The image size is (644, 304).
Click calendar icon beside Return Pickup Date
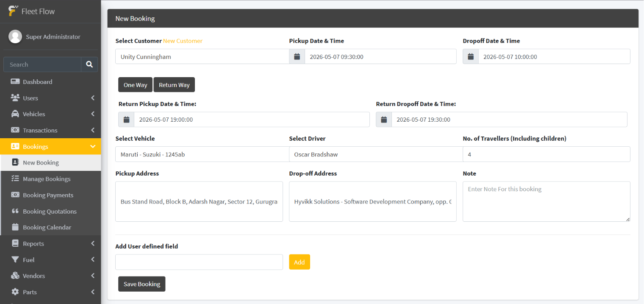point(126,120)
